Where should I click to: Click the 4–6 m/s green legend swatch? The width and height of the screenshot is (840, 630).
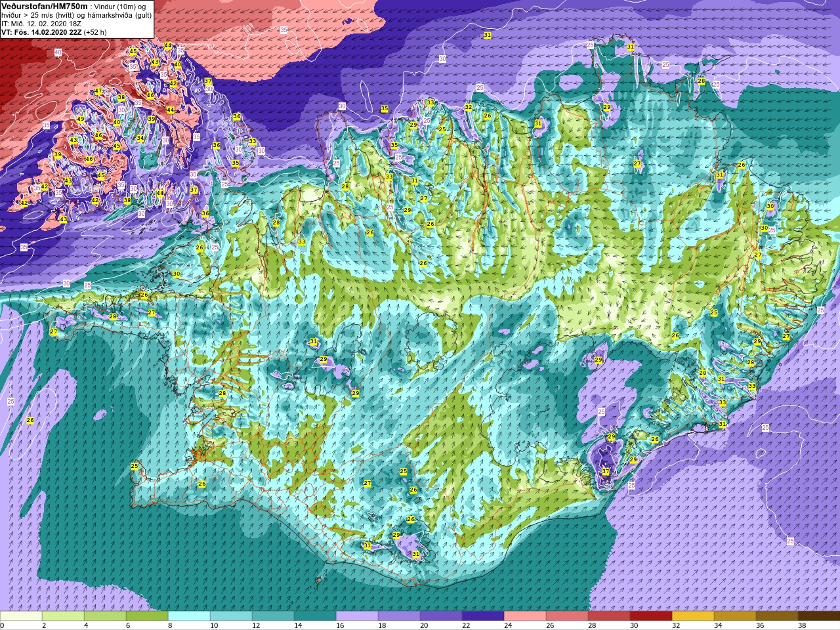105,616
